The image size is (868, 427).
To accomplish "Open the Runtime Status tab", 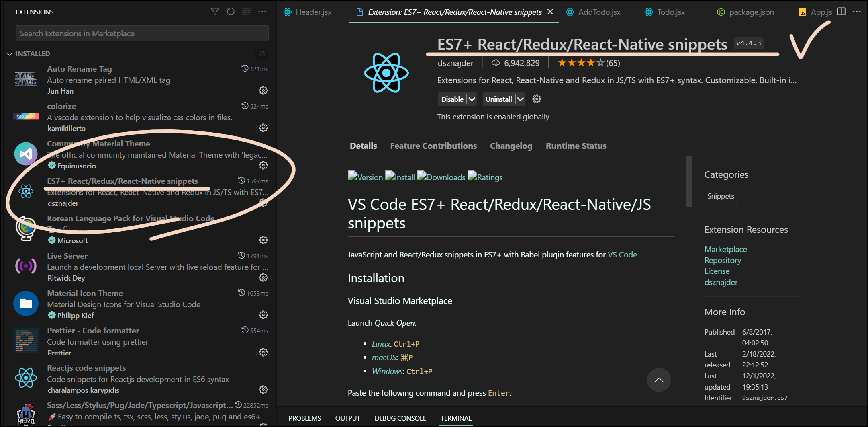I will click(576, 146).
